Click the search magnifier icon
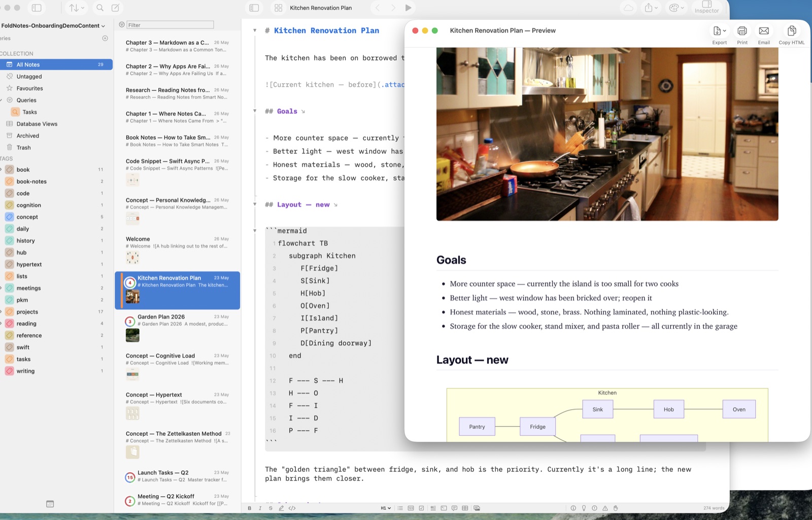The image size is (812, 520). pos(100,8)
